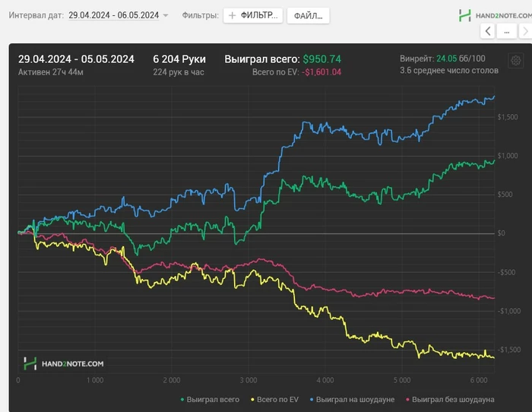Open the date range 29.04.2024 - 06.05.2024 selector
Image resolution: width=532 pixels, height=412 pixels.
[113, 15]
